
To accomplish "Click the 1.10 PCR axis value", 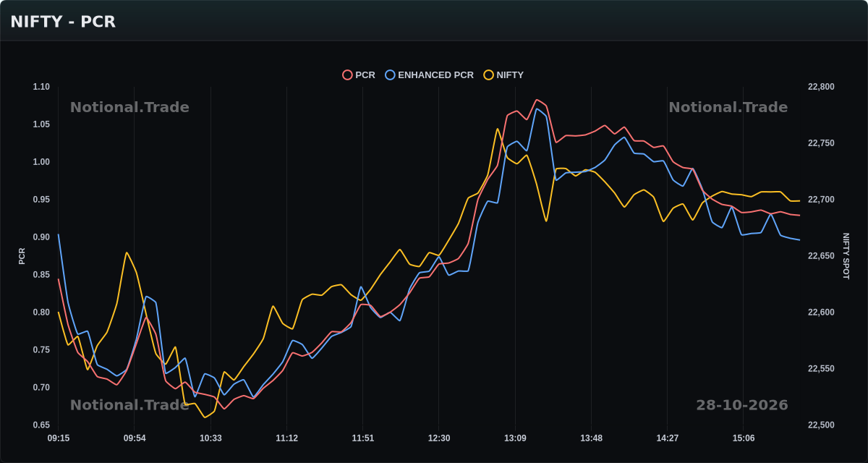I will pyautogui.click(x=41, y=87).
